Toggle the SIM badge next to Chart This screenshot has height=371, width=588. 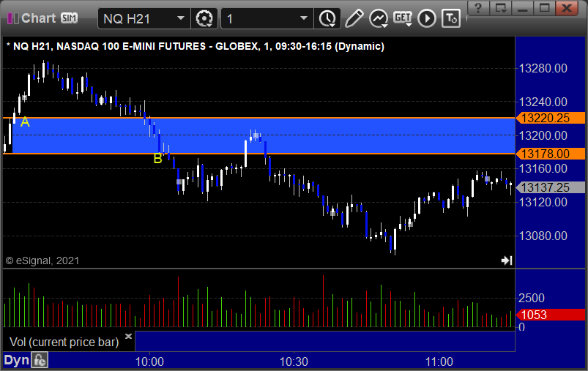click(70, 18)
